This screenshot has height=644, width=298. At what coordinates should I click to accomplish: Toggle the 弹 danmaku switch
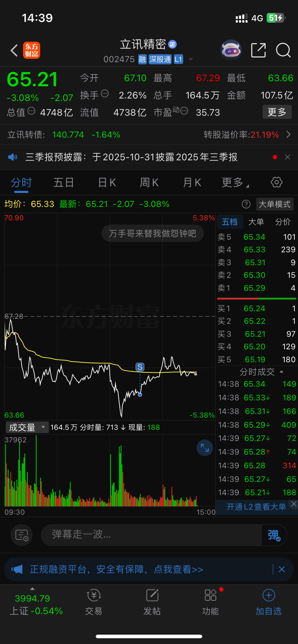[274, 535]
